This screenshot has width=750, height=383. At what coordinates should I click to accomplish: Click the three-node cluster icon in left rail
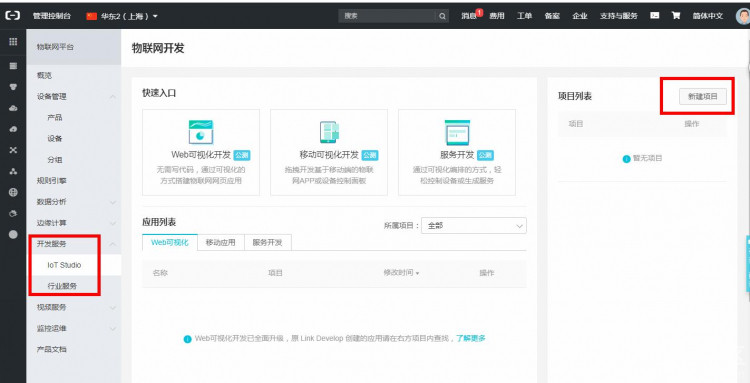[x=13, y=171]
